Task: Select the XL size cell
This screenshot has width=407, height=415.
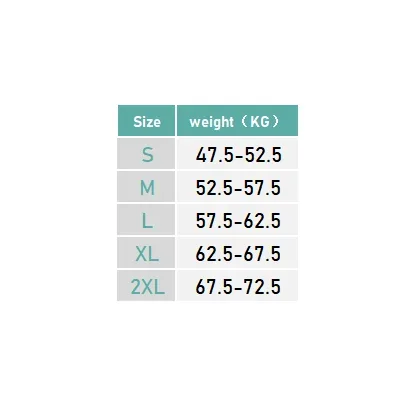Action: [x=146, y=253]
